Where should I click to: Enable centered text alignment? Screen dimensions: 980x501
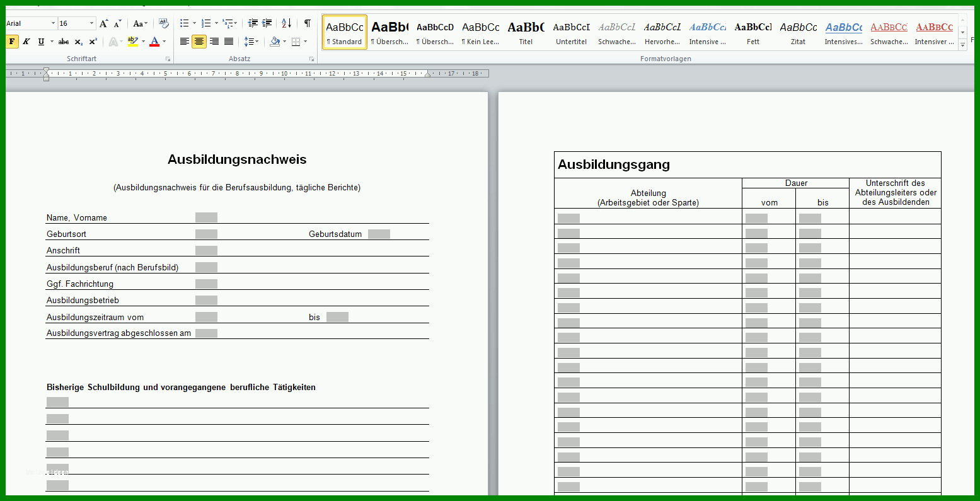[x=199, y=42]
